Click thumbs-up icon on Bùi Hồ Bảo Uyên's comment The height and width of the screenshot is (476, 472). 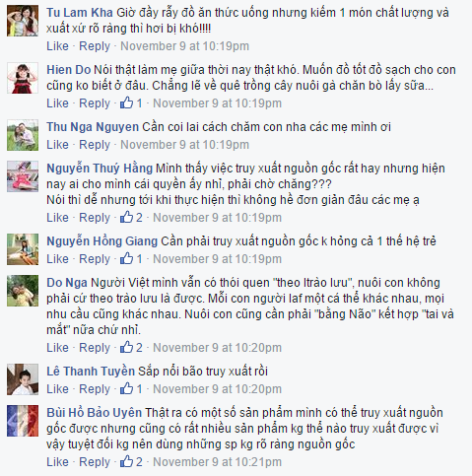point(126,461)
